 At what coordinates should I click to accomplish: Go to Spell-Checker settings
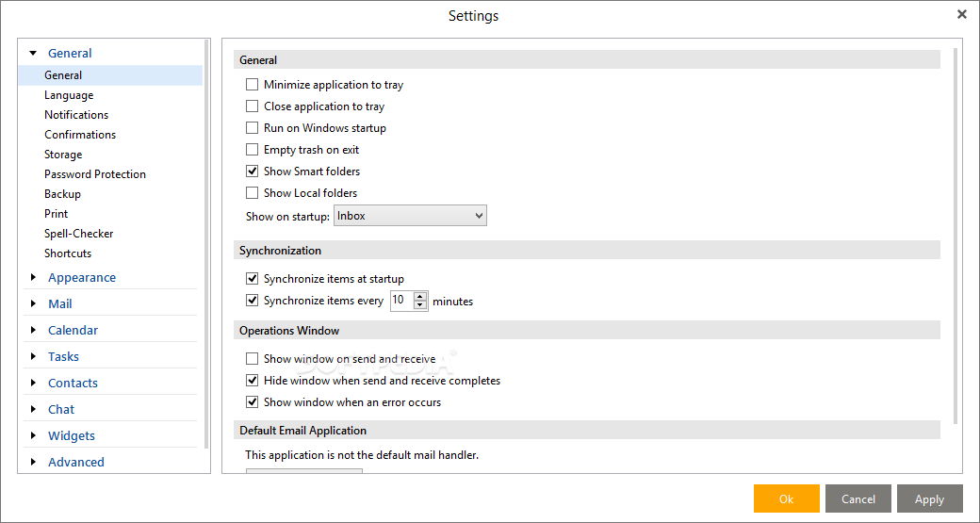click(79, 234)
